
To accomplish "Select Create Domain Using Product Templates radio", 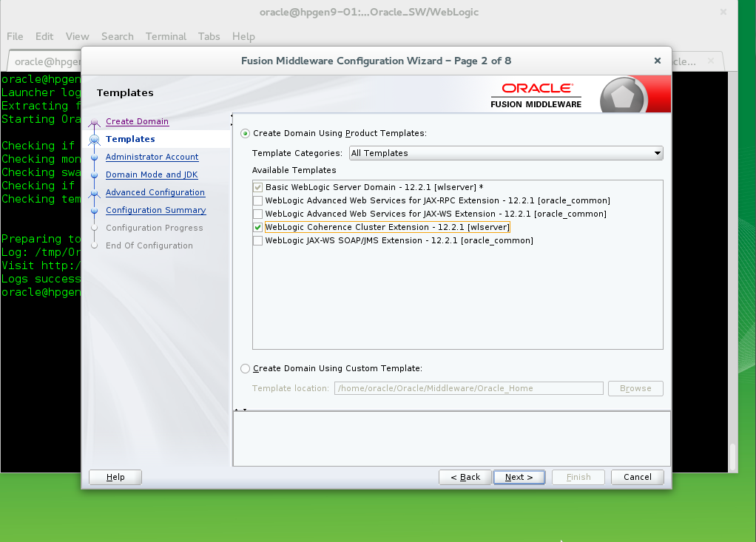I will click(246, 134).
